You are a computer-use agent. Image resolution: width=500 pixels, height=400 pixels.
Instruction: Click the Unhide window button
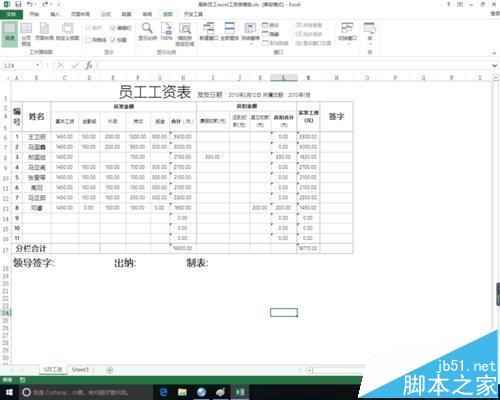[x=275, y=43]
